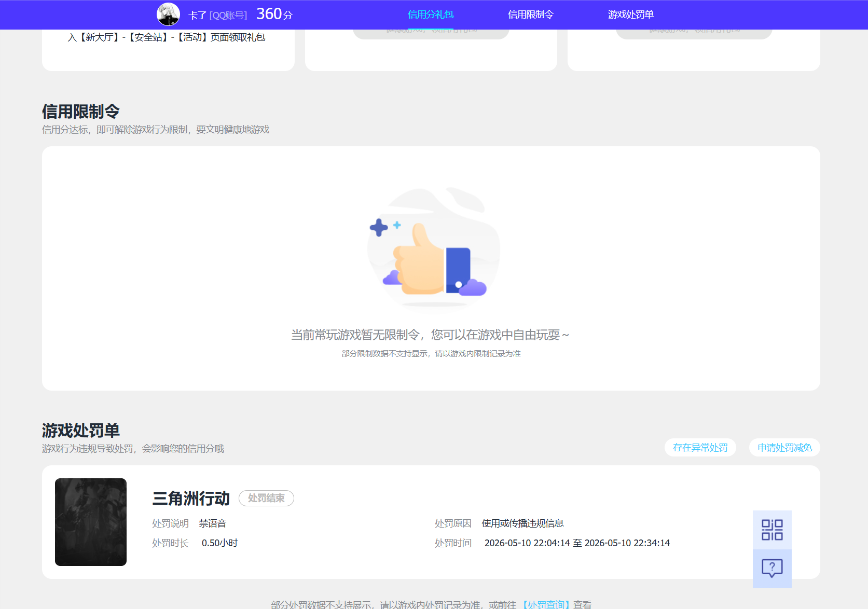The image size is (868, 609).
Task: Open the 处罚查询 link
Action: click(545, 604)
